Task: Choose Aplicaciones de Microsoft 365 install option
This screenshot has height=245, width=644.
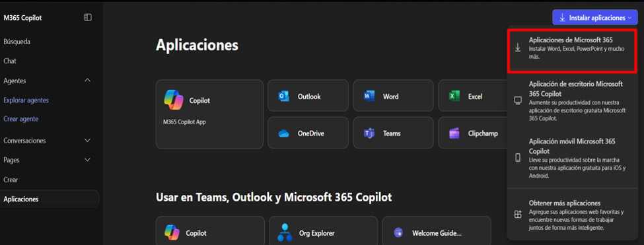Action: (572, 48)
